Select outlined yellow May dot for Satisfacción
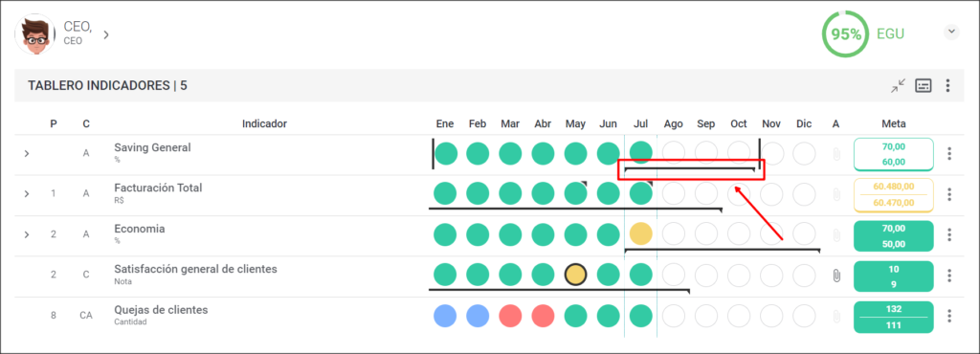The height and width of the screenshot is (354, 980). point(575,275)
